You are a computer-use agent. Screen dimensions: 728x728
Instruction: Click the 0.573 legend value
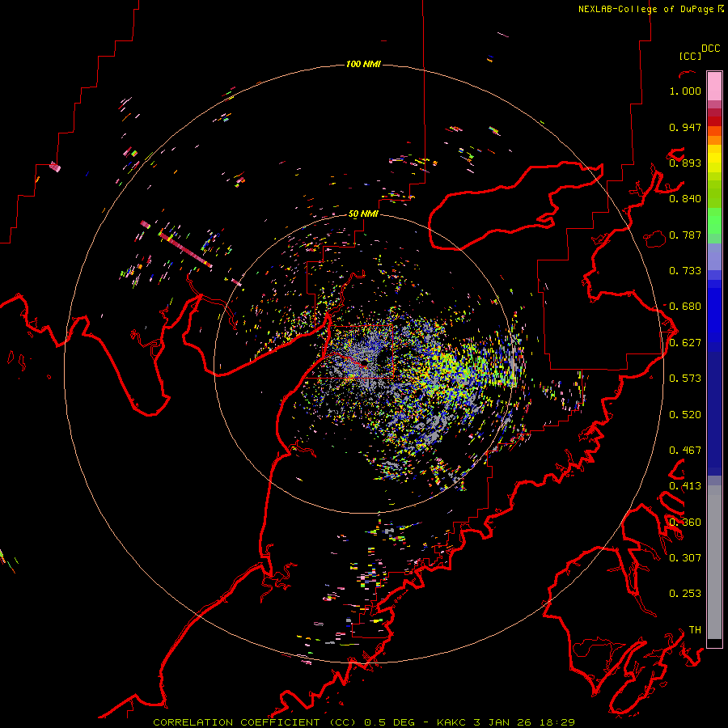click(x=685, y=379)
